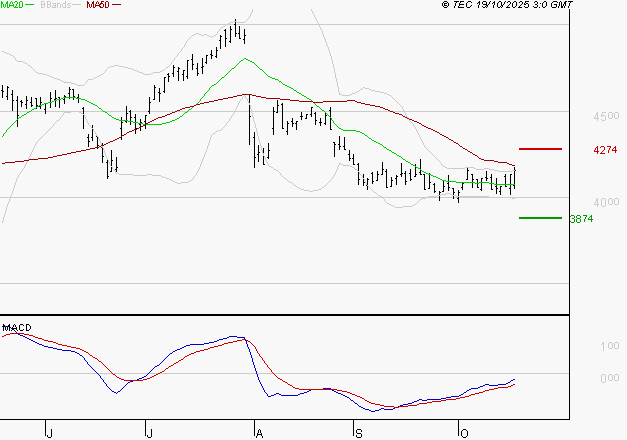Select the green MA20 legend line sample

point(31,5)
